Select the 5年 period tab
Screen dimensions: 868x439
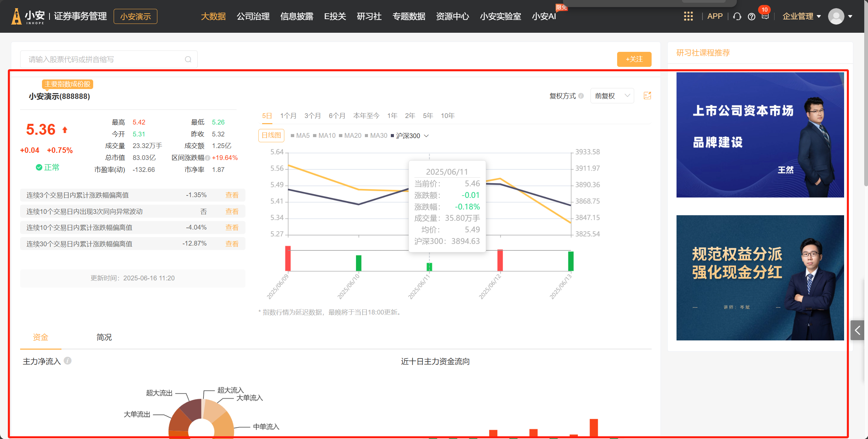click(428, 116)
